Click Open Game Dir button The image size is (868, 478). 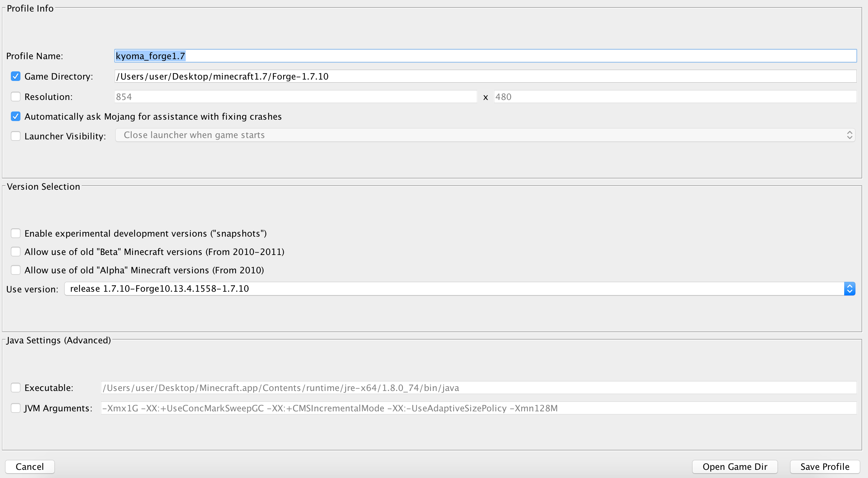point(735,466)
